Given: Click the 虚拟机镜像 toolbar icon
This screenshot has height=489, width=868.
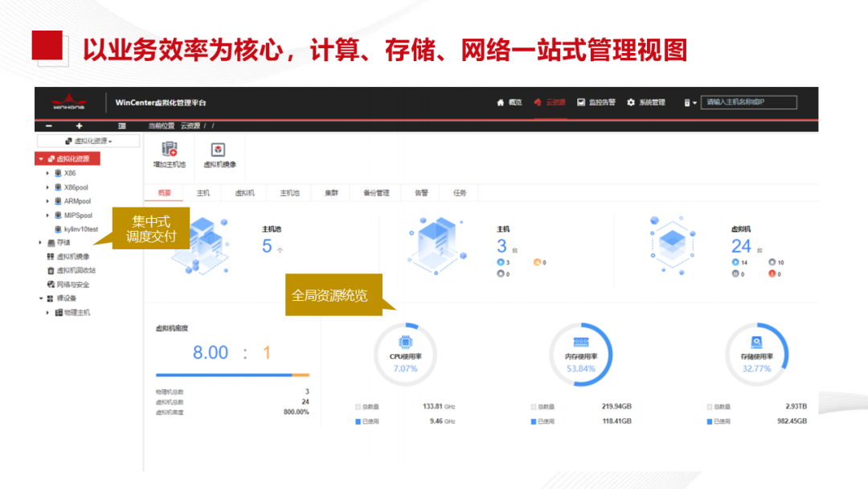Looking at the screenshot, I should click(x=218, y=150).
